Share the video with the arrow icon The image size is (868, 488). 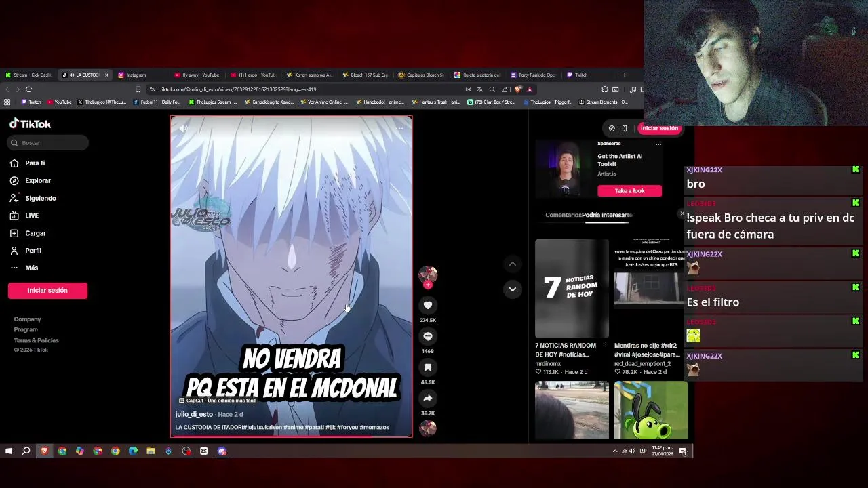(x=428, y=399)
